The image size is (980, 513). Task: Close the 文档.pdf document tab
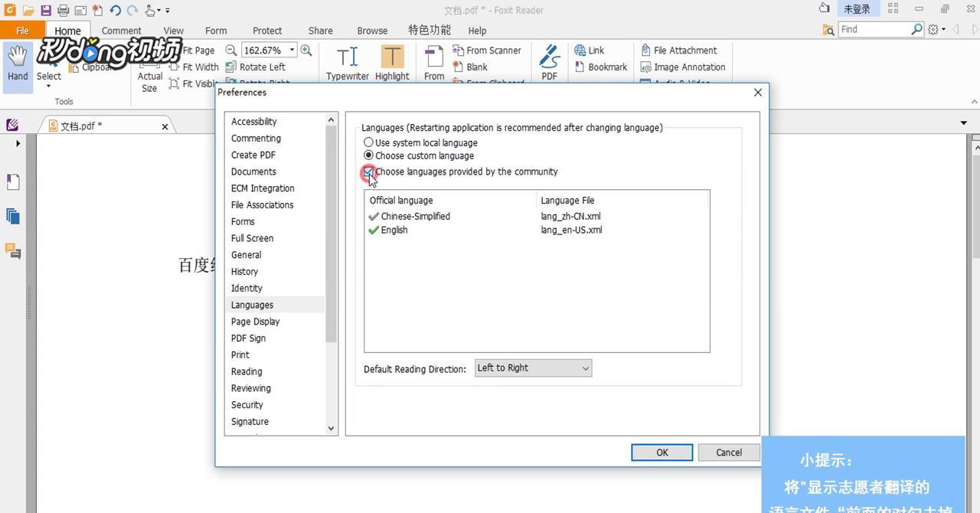coord(165,126)
